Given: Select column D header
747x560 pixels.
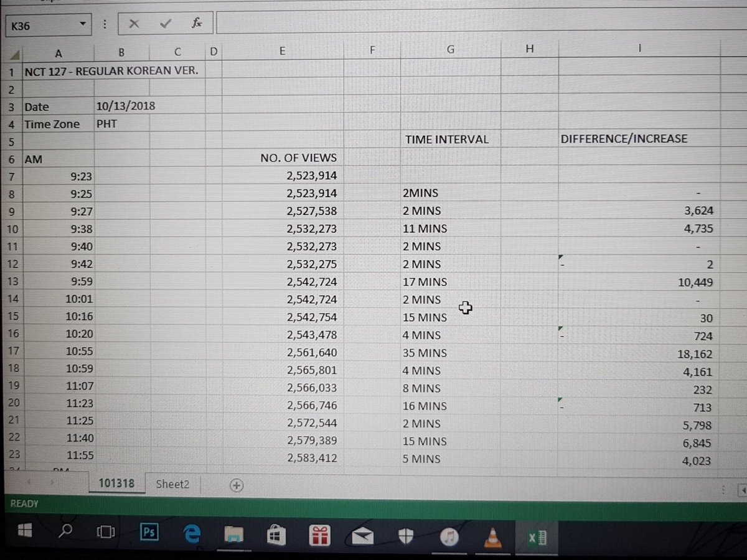Looking at the screenshot, I should coord(214,52).
